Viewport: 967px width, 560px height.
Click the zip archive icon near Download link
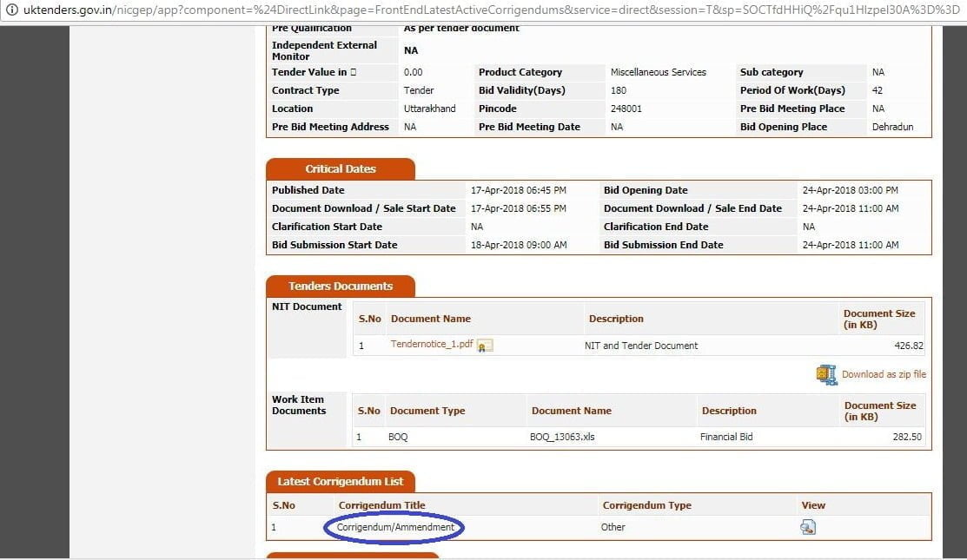[x=825, y=373]
